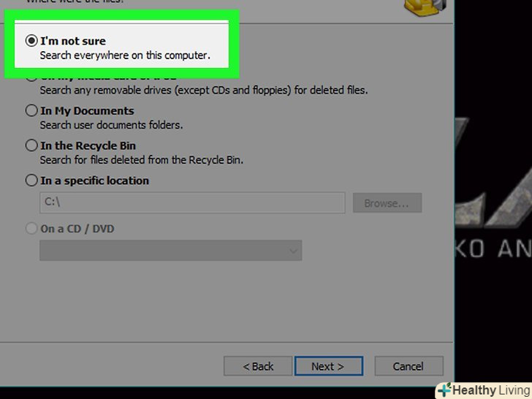Click the Healthy Living watermark text
This screenshot has height=399, width=532.
click(x=492, y=390)
